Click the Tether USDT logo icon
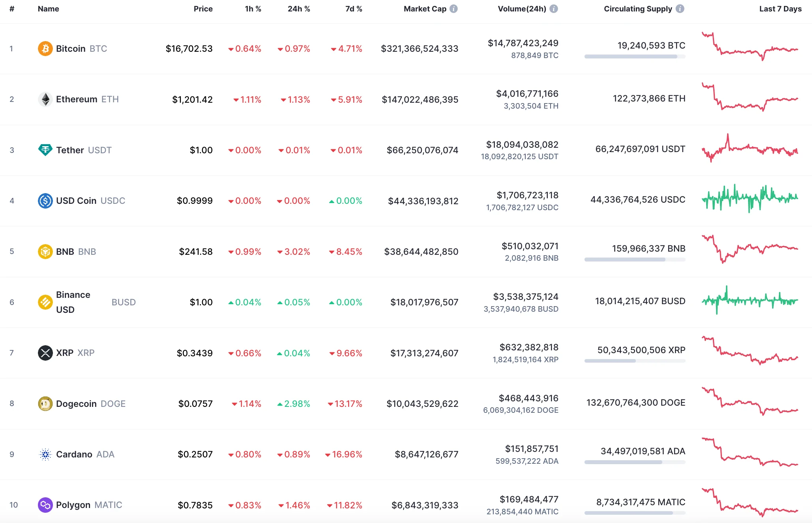 pos(45,150)
